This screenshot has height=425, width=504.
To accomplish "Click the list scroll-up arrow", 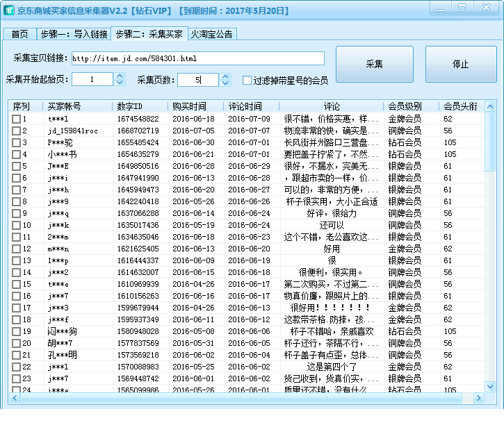I will coord(490,106).
